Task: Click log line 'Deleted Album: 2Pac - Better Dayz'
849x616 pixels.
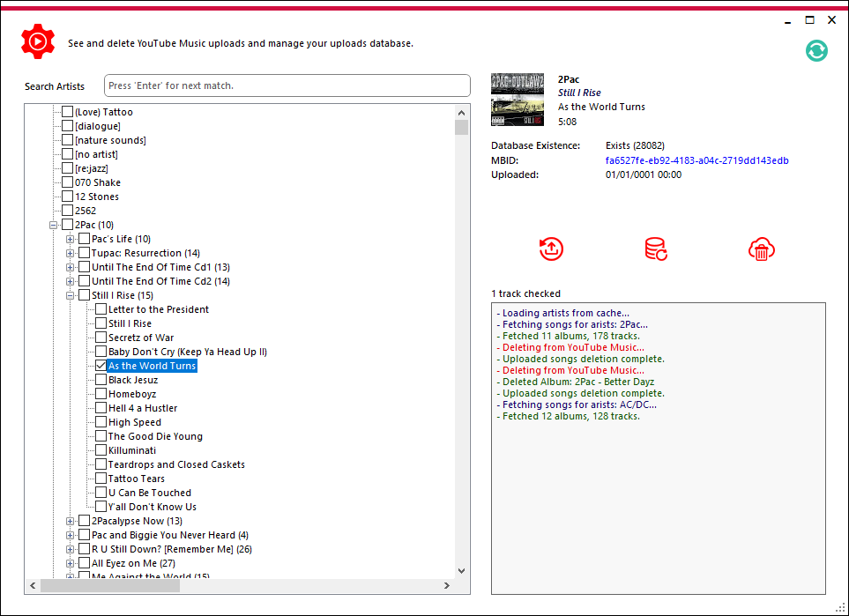Action: 575,382
